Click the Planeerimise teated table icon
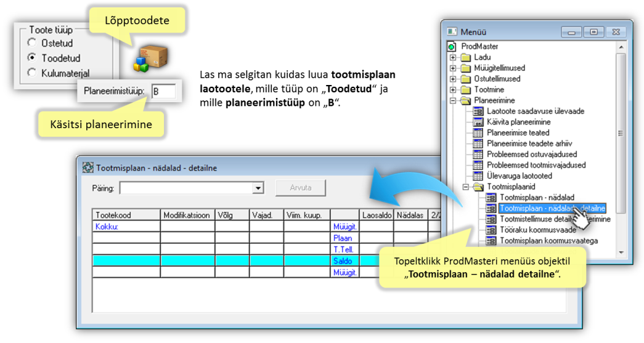This screenshot has height=343, width=644. (478, 133)
